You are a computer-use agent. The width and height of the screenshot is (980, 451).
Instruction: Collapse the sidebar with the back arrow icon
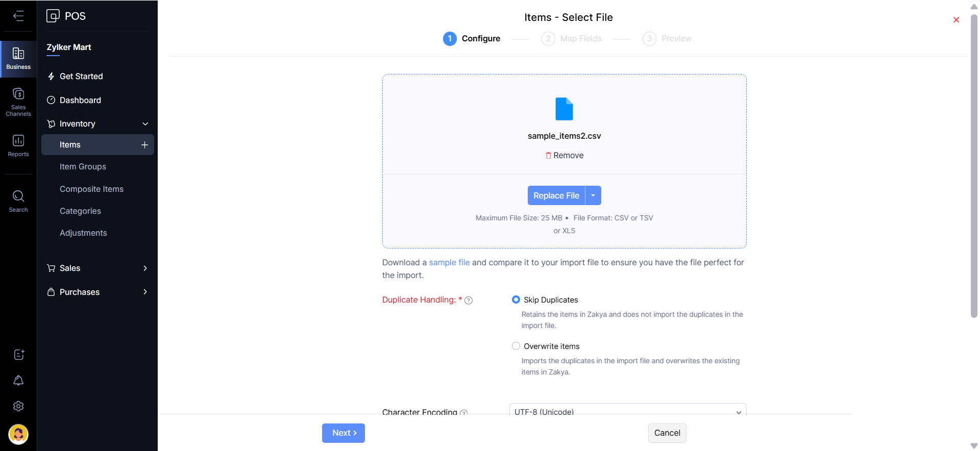[18, 16]
